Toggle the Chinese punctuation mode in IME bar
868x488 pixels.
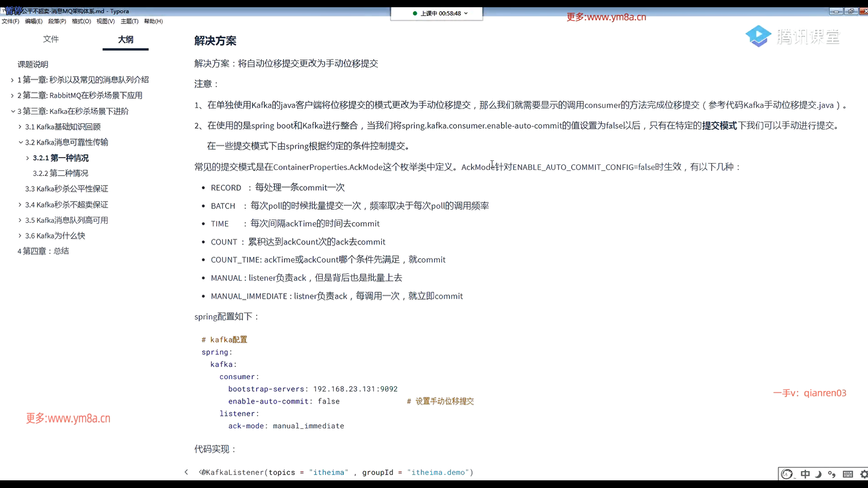(x=832, y=474)
